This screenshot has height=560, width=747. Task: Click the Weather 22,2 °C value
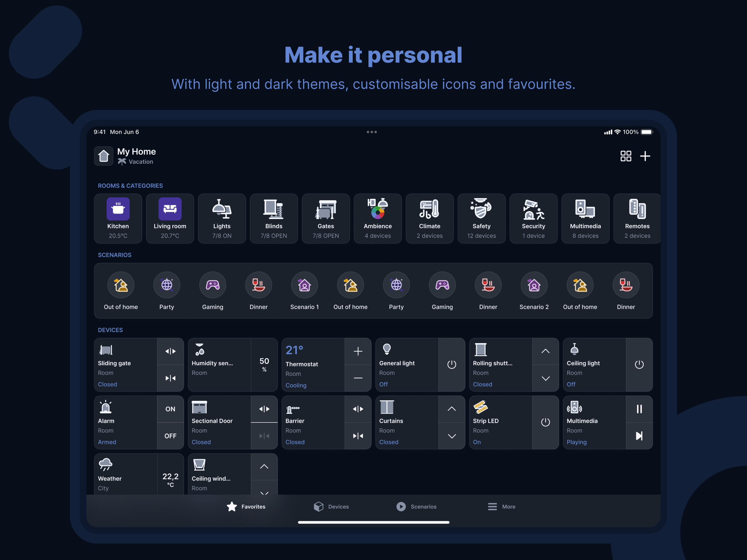(x=170, y=480)
